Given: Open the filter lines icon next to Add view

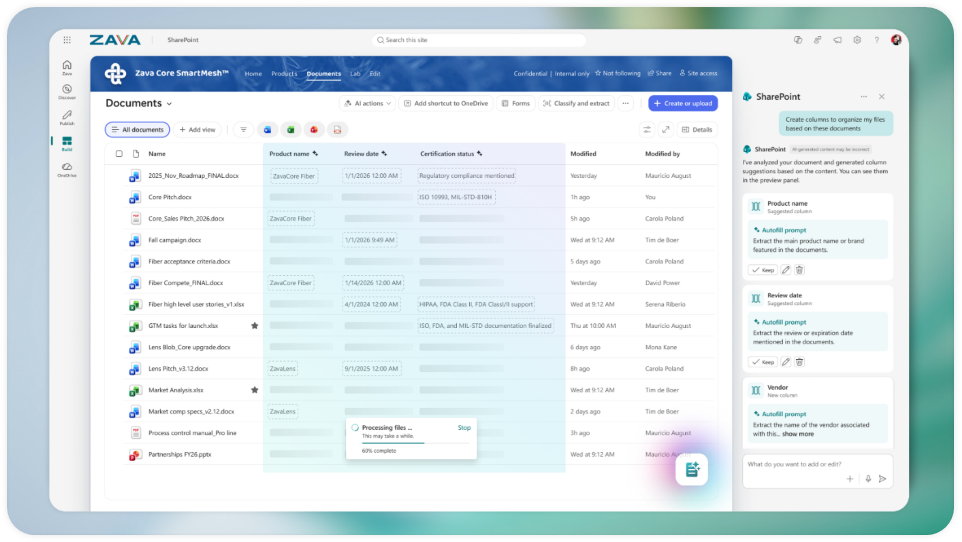Looking at the screenshot, I should (244, 130).
